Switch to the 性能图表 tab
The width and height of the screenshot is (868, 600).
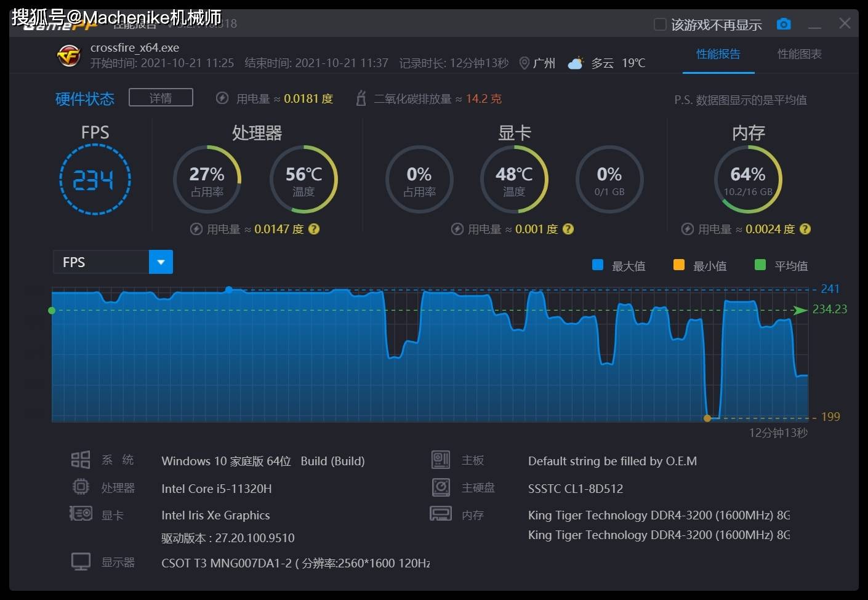point(798,54)
